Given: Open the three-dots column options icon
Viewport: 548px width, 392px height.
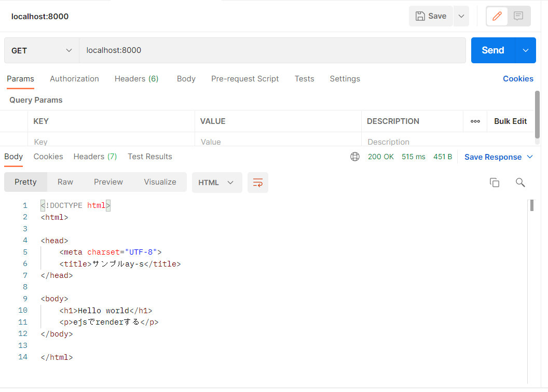Looking at the screenshot, I should (x=475, y=121).
